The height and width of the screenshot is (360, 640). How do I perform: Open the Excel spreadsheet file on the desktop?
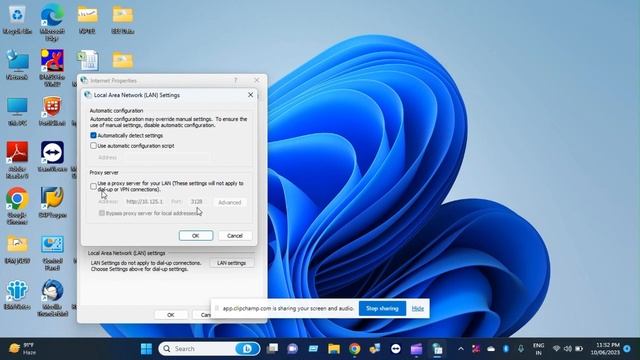click(x=88, y=60)
